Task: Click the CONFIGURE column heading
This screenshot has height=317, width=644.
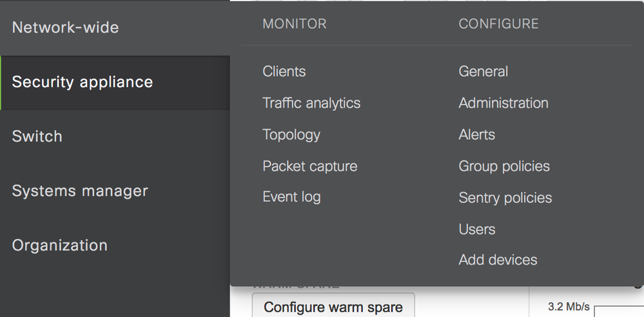Action: click(x=498, y=24)
